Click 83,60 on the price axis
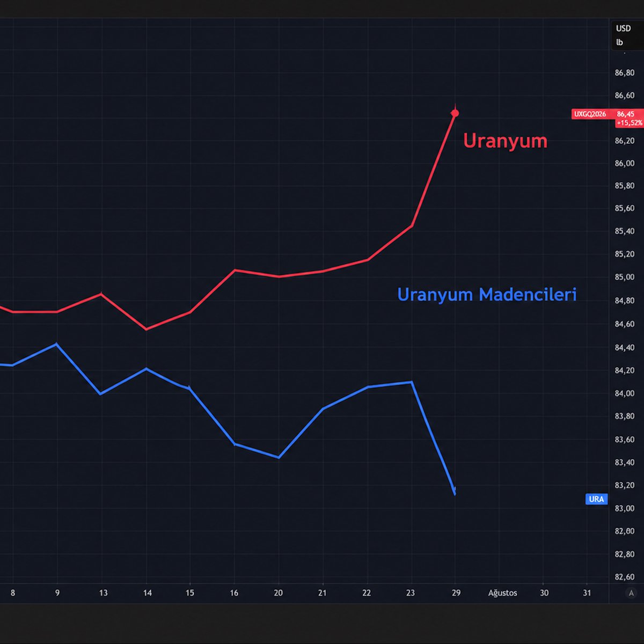This screenshot has height=644, width=644. 625,440
